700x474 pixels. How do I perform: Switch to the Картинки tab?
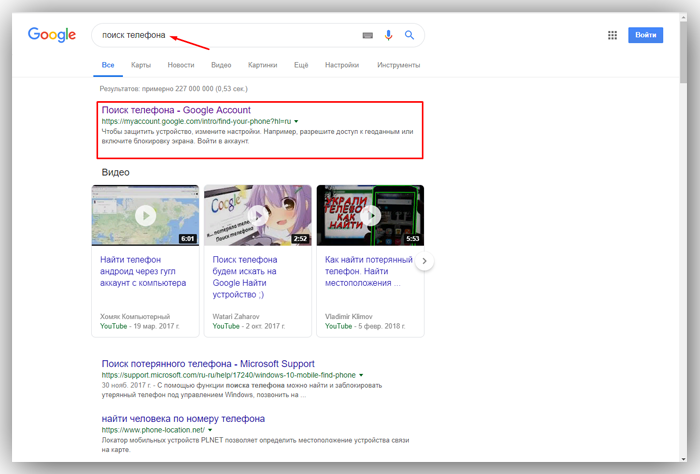coord(262,65)
